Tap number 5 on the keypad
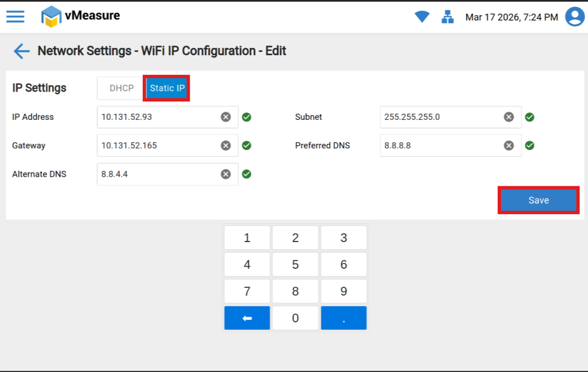This screenshot has height=372, width=588. pos(295,264)
